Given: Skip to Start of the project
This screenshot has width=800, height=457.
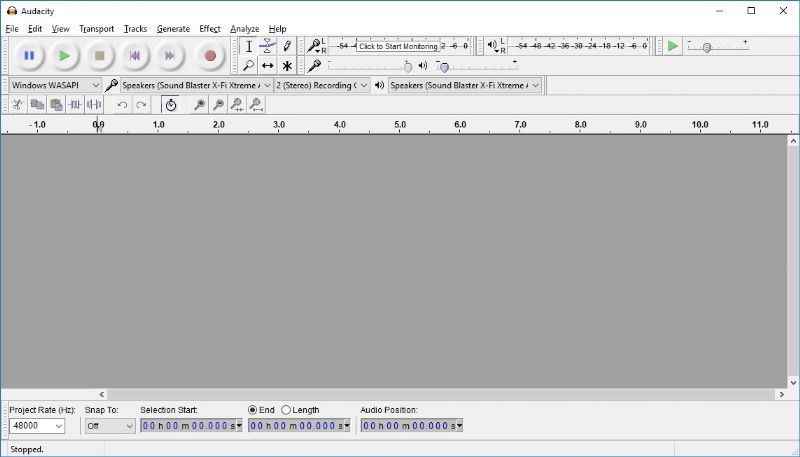Looking at the screenshot, I should 135,56.
